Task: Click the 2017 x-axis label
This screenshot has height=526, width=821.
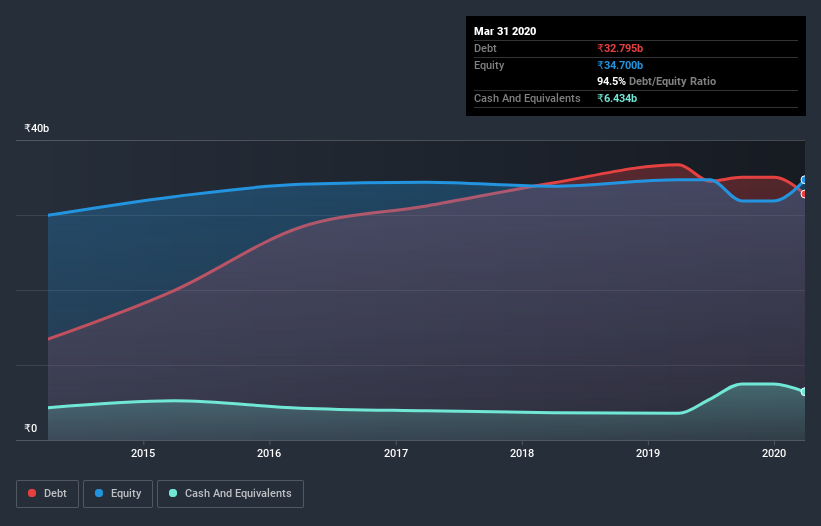Action: [396, 453]
